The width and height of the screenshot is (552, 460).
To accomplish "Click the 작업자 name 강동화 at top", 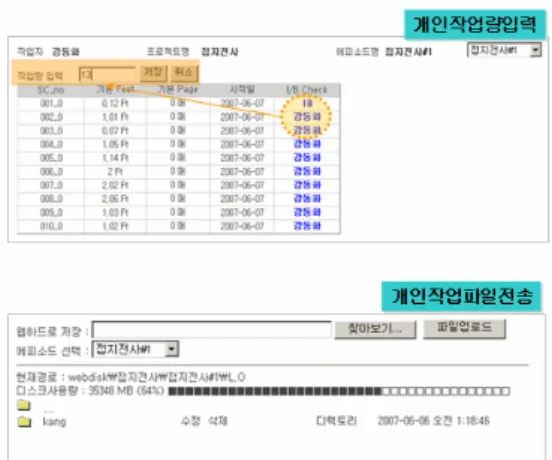I will click(x=66, y=52).
